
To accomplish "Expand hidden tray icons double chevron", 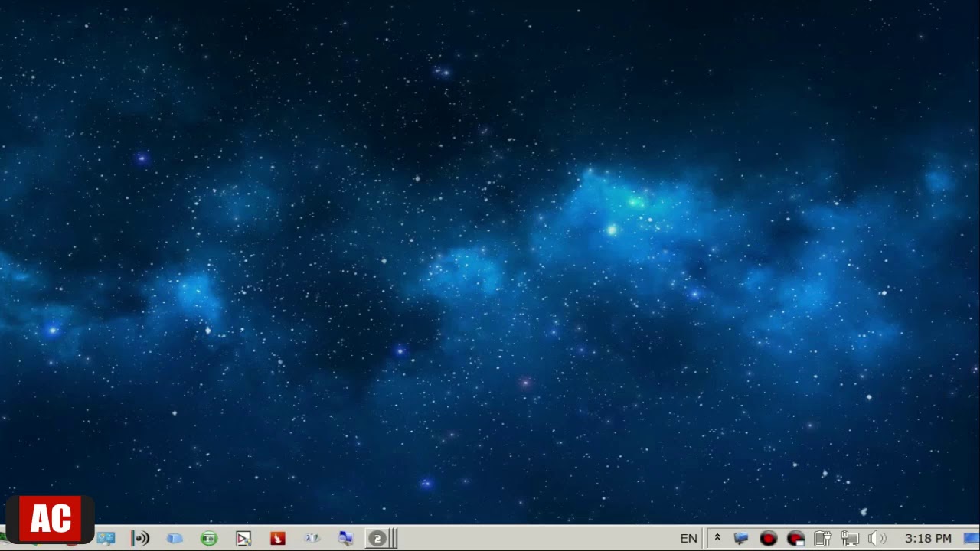I will (x=717, y=538).
